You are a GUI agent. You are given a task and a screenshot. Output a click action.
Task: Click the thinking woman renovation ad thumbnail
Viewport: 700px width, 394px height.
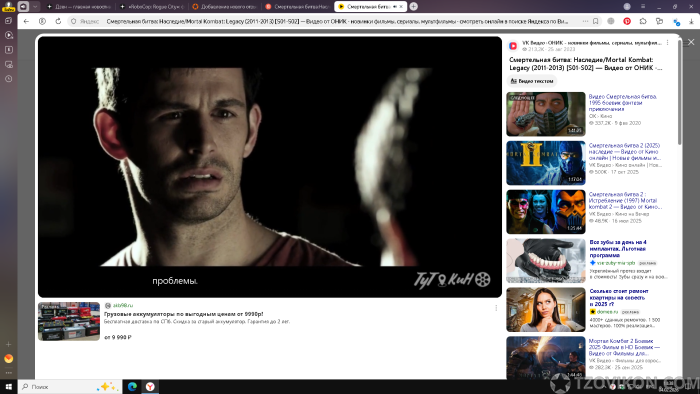click(546, 310)
